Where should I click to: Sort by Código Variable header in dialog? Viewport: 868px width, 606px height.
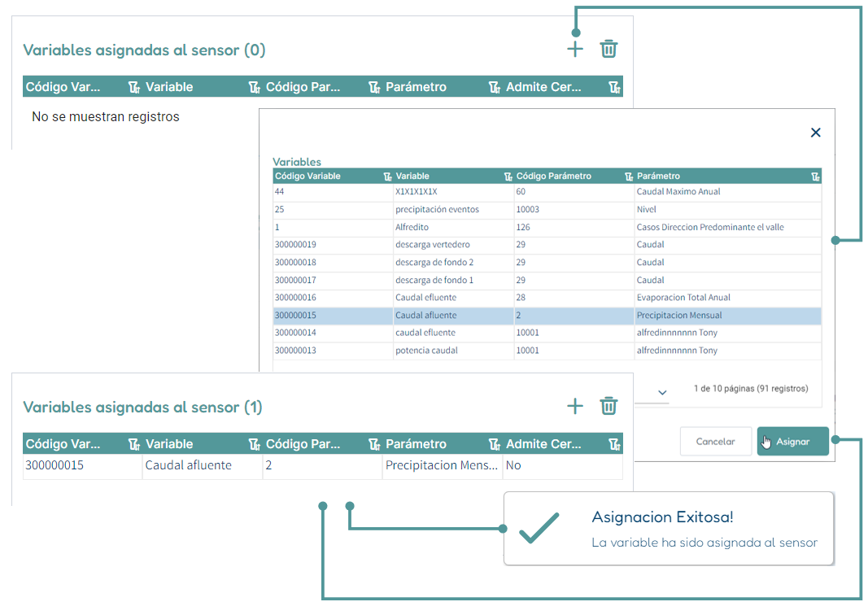click(x=308, y=176)
